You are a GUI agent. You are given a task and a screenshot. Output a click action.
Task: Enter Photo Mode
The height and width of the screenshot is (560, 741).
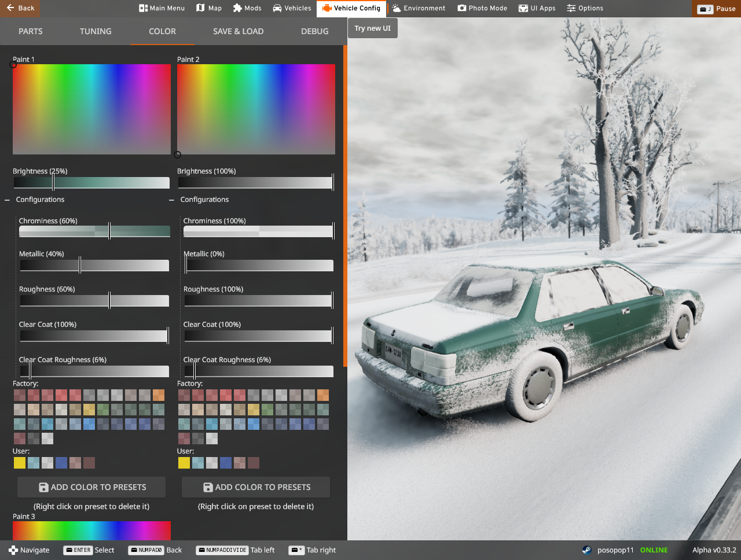tap(482, 8)
